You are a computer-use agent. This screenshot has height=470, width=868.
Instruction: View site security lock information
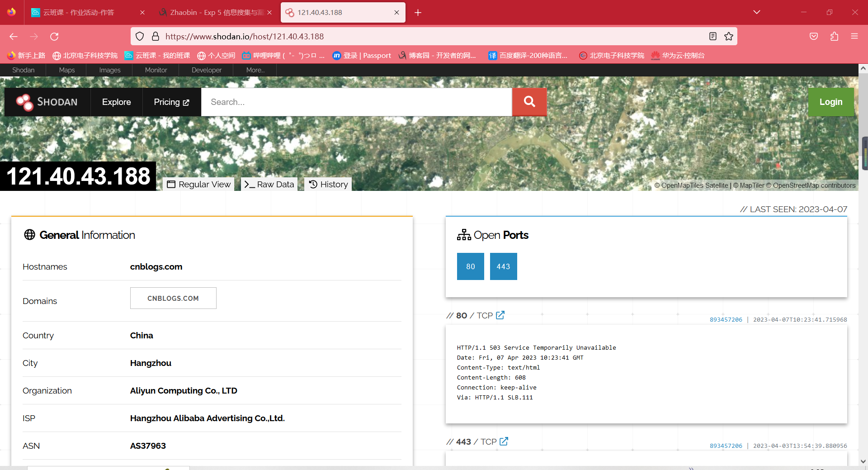pos(156,37)
